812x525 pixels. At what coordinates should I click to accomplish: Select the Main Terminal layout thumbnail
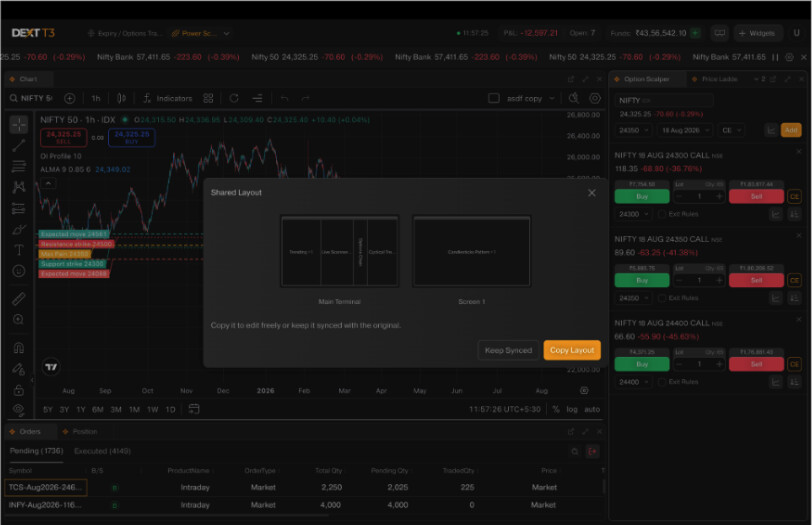(x=340, y=251)
